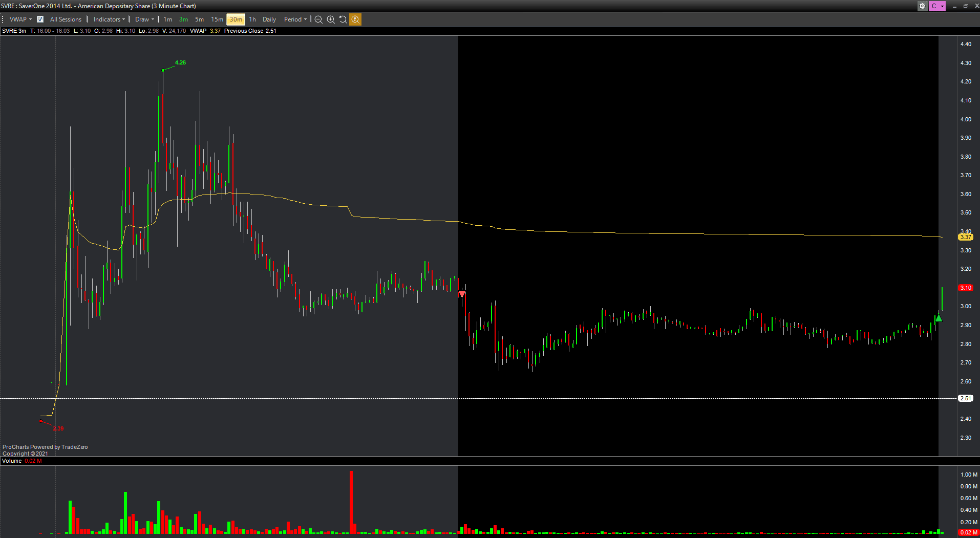Click the yellow 3.37 VWAP price tag
Image resolution: width=980 pixels, height=538 pixels.
point(966,237)
